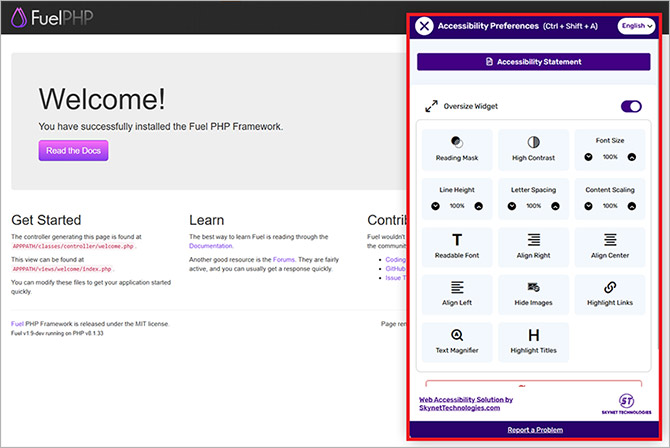Click the Oversize Widget expand-arrows icon

point(431,106)
